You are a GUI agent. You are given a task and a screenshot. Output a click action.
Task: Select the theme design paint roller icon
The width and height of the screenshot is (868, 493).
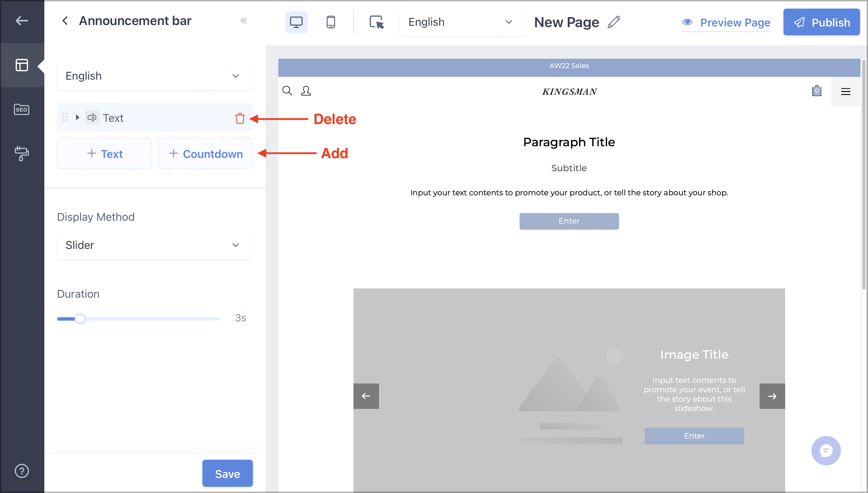(22, 153)
